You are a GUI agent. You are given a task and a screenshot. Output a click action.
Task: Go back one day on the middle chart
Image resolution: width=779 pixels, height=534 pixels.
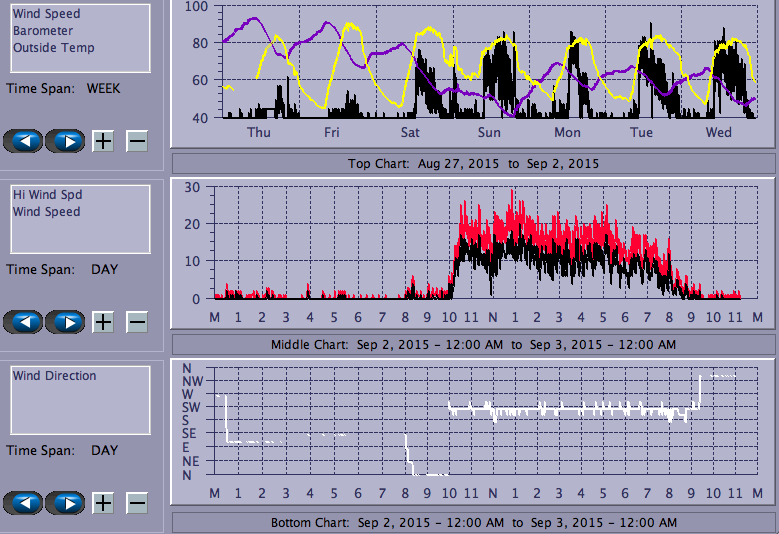pos(24,322)
